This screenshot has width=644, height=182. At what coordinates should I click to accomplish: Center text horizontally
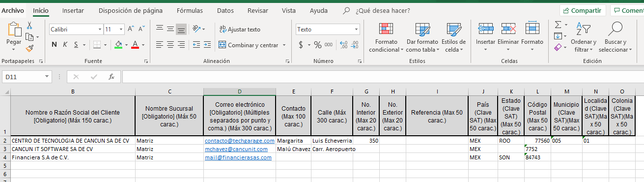click(170, 45)
